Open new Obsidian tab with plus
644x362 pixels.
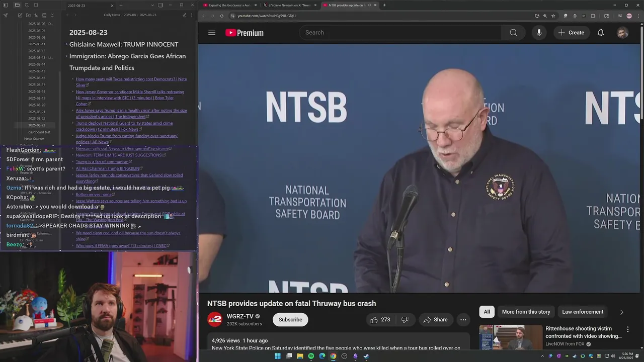coord(121,6)
